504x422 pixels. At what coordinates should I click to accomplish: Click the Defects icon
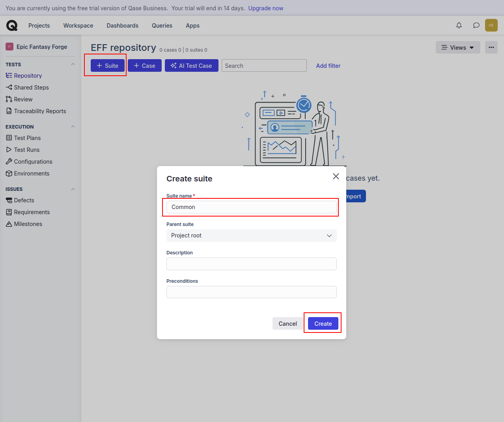click(9, 200)
